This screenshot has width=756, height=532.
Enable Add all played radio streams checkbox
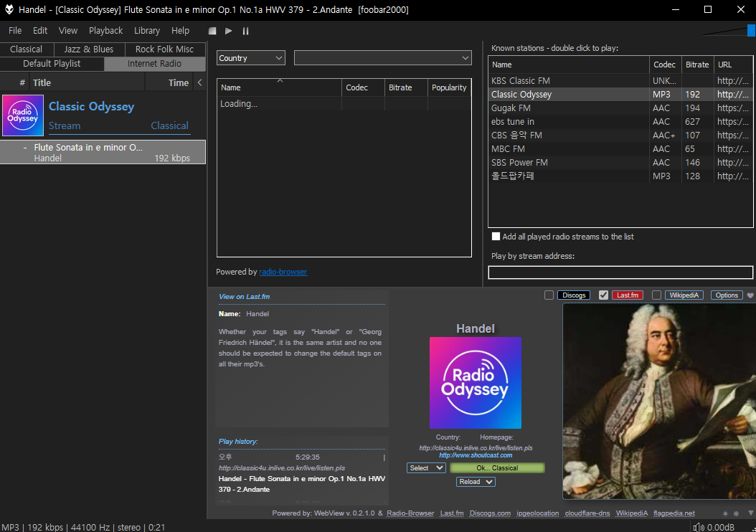(496, 237)
